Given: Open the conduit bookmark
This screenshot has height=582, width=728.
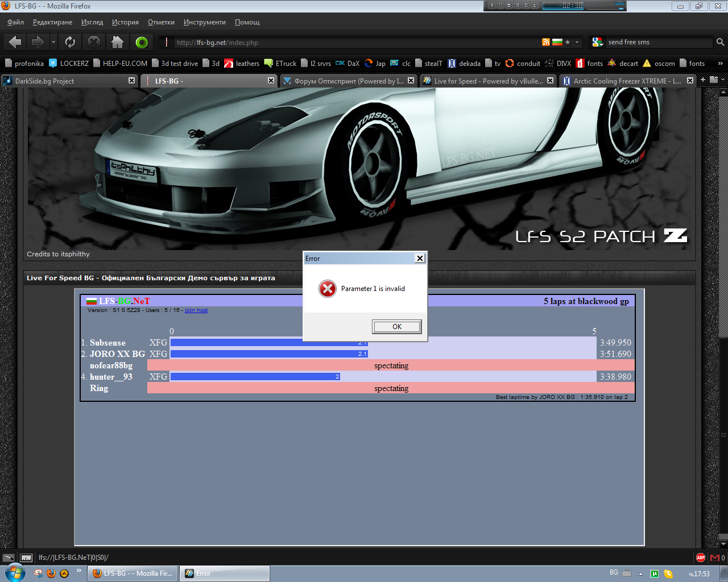Looking at the screenshot, I should [x=523, y=64].
